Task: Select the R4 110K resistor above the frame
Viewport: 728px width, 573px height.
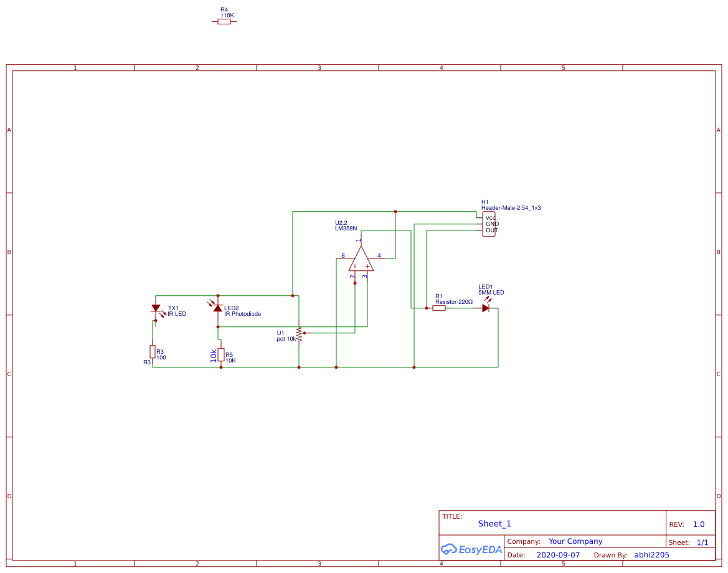Action: (x=224, y=21)
